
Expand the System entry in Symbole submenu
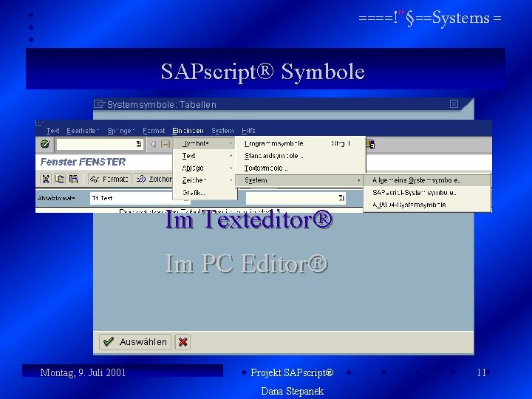(300, 180)
